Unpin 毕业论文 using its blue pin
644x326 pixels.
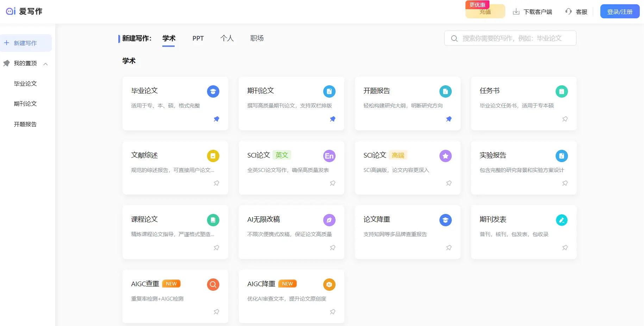[x=217, y=119]
